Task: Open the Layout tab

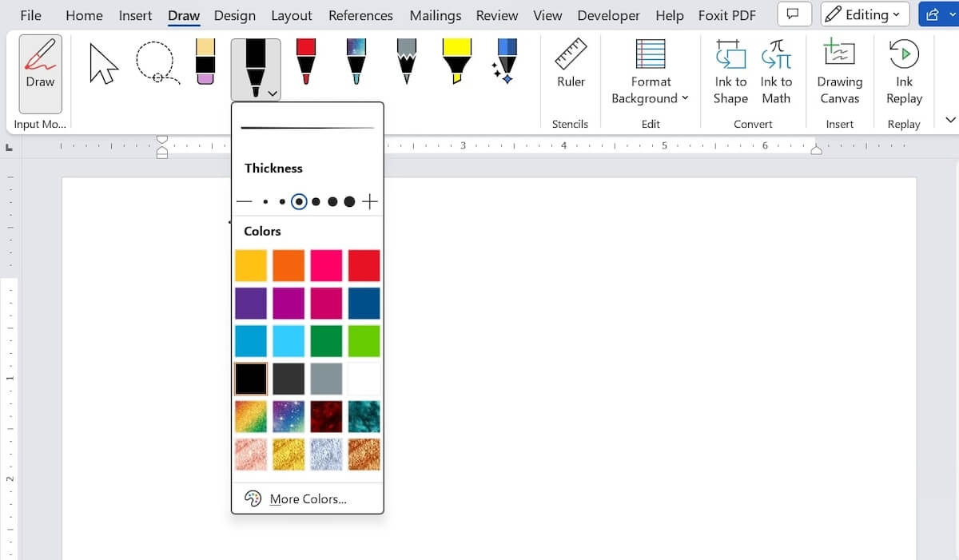Action: click(x=292, y=15)
